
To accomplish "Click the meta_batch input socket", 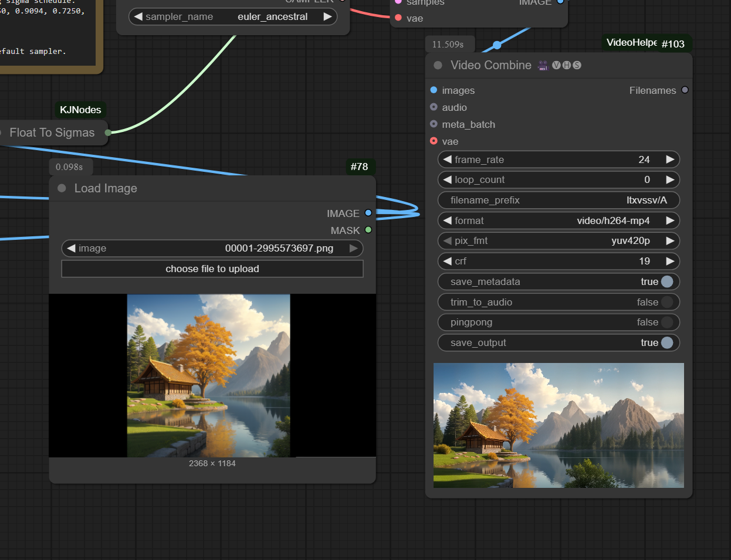I will pos(434,124).
